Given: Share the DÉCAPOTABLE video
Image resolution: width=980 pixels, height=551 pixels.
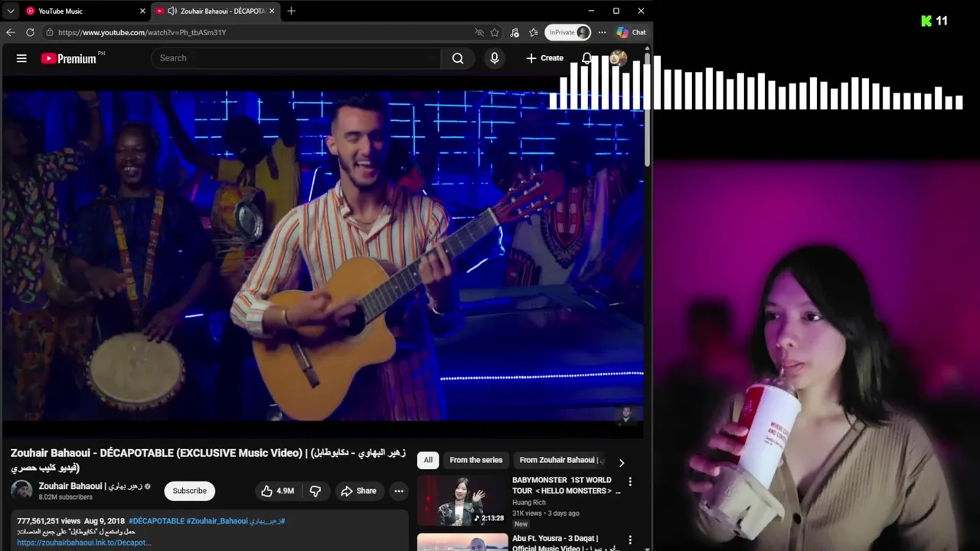Looking at the screenshot, I should (x=359, y=491).
